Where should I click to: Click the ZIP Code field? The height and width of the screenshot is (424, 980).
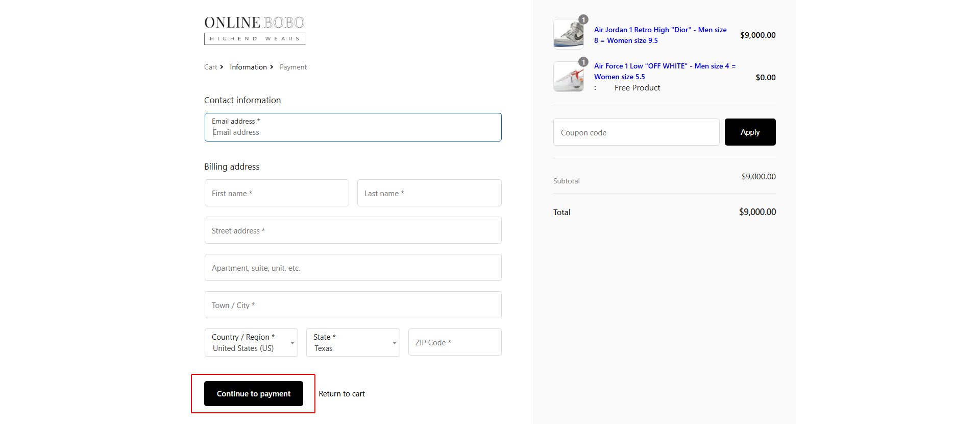[x=455, y=342]
